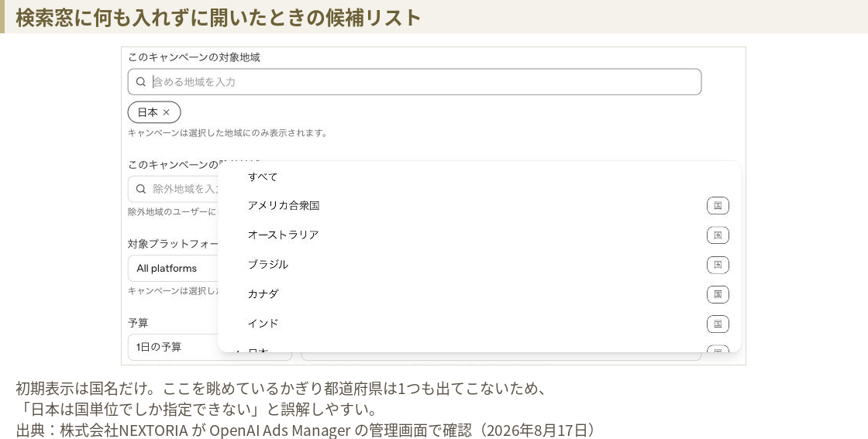This screenshot has width=868, height=439.
Task: Select the partially visible 日本 list entry
Action: (480, 348)
